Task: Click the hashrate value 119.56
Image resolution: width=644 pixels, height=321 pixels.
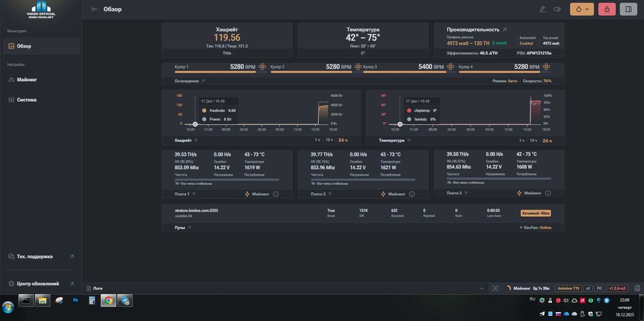Action: point(227,38)
